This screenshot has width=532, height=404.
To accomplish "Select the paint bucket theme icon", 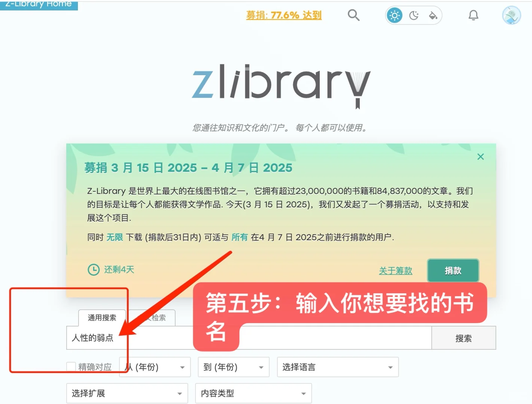I will point(433,15).
